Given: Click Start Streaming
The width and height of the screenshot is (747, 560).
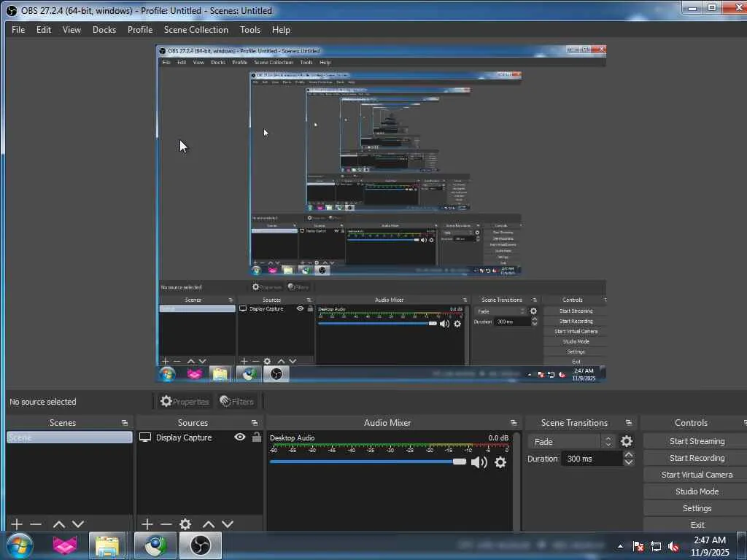Looking at the screenshot, I should [697, 441].
